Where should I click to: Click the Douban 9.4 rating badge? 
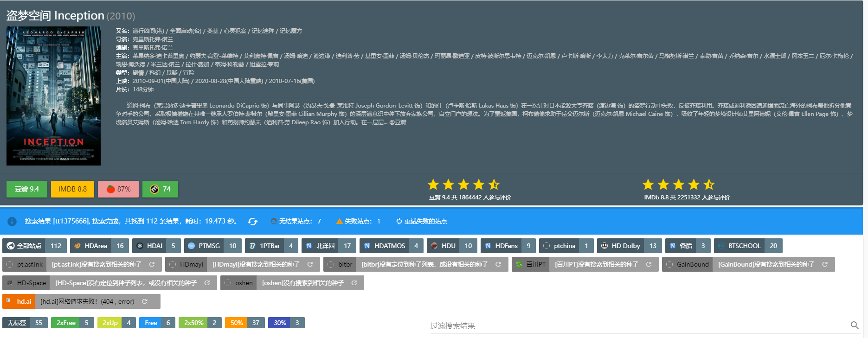(27, 189)
